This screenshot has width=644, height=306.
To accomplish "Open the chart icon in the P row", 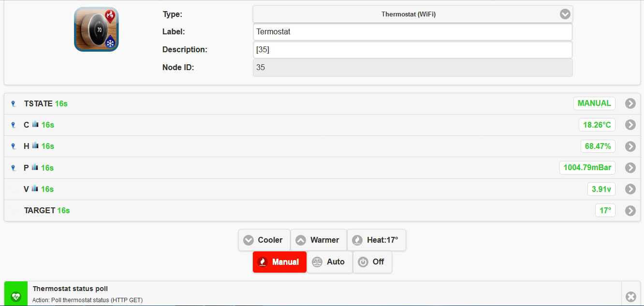I will point(35,167).
